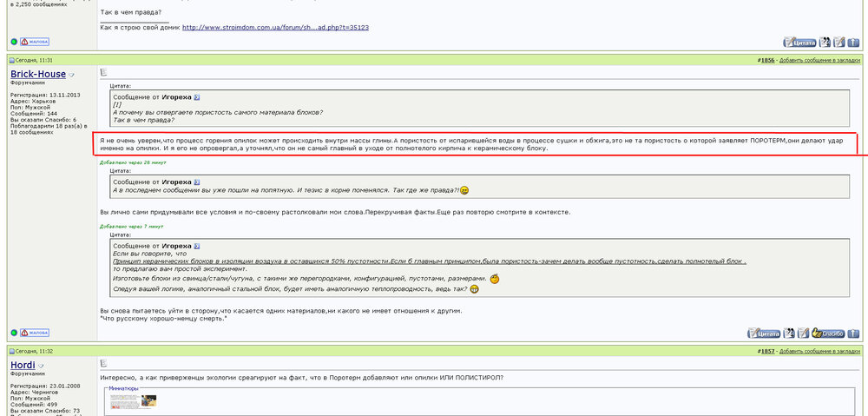The height and width of the screenshot is (416, 868).
Task: Click the post icon atop Brick-House's message
Action: (x=103, y=72)
